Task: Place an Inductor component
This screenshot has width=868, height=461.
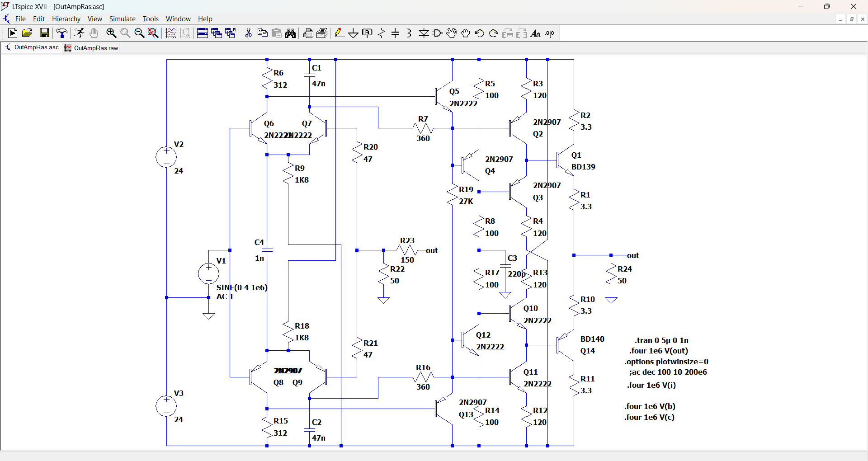Action: coord(409,33)
